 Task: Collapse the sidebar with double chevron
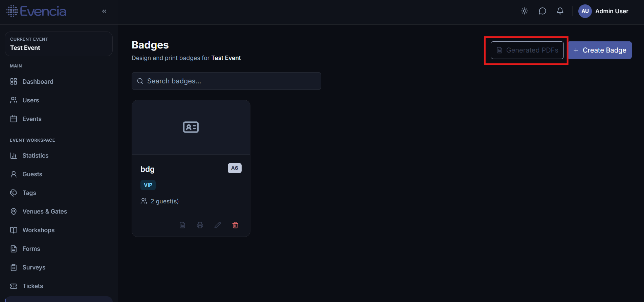click(104, 11)
